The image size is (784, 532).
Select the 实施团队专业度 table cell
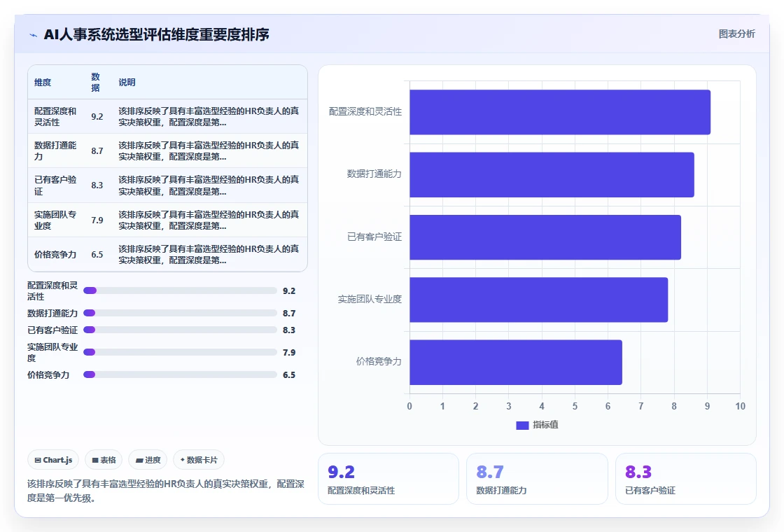point(57,220)
